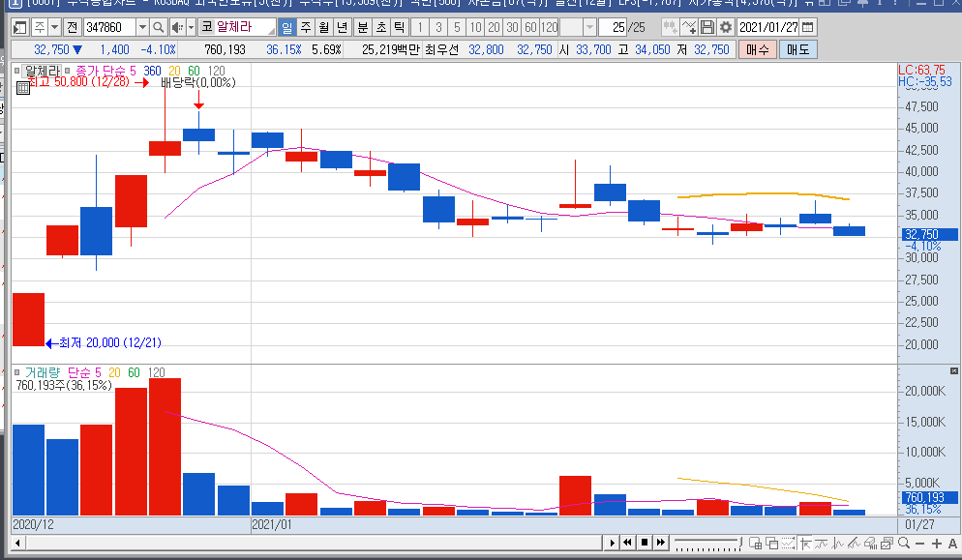Select the 5 interval button
This screenshot has width=962, height=560.
click(457, 27)
